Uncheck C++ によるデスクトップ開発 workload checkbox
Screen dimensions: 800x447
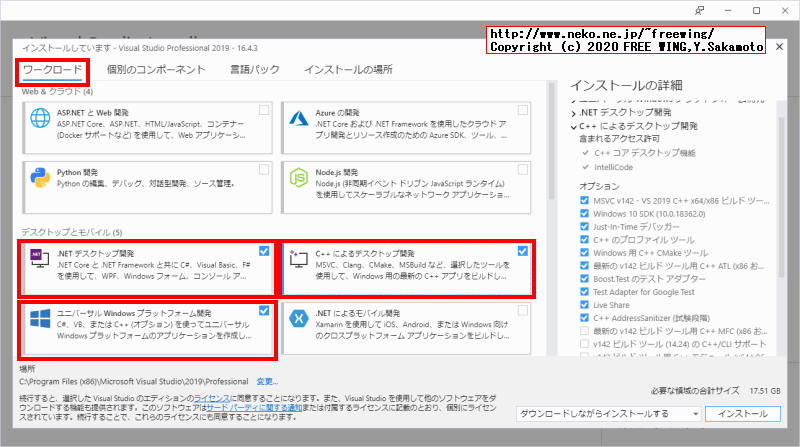tap(522, 251)
